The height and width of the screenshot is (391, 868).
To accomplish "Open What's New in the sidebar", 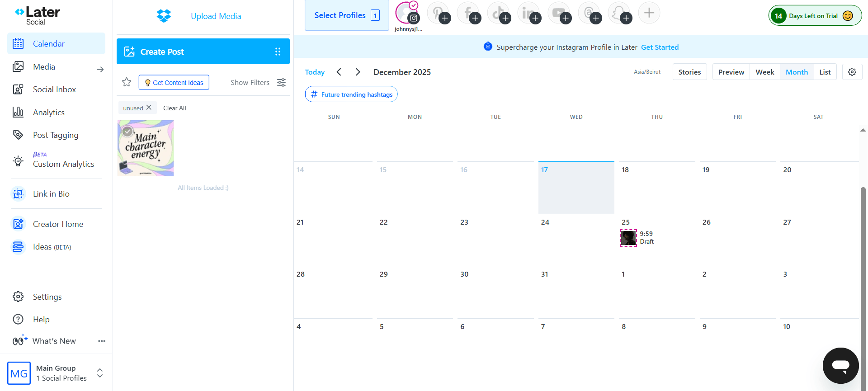I will tap(54, 341).
